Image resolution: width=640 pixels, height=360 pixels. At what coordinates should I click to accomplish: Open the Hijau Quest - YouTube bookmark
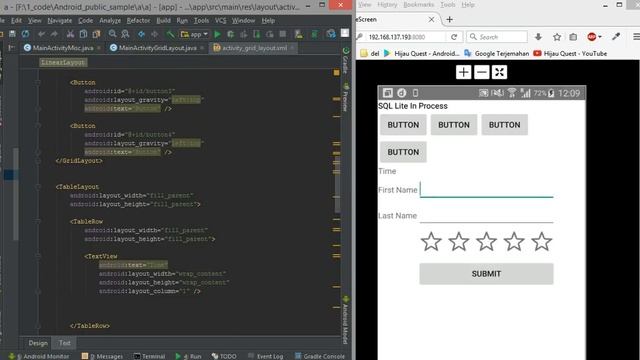click(x=570, y=53)
